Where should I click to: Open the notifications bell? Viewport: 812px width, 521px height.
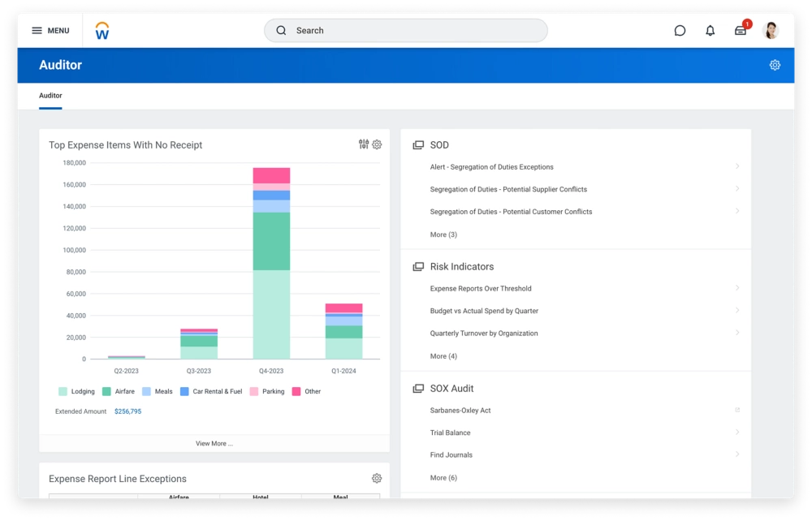click(x=710, y=31)
